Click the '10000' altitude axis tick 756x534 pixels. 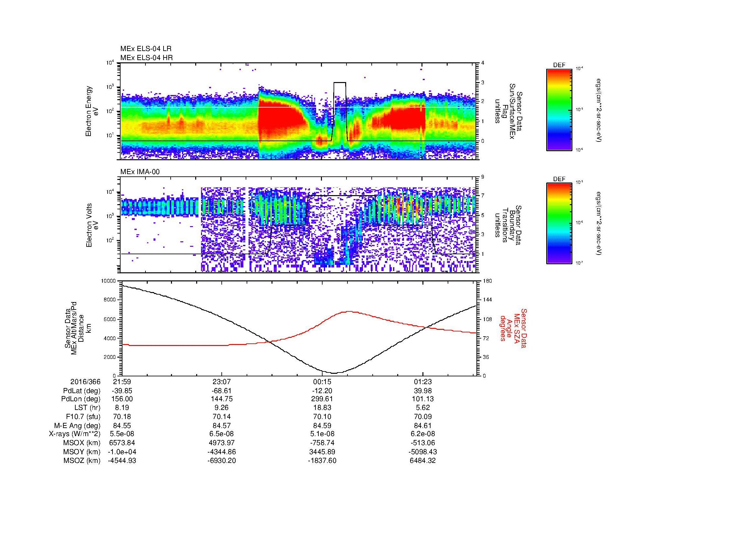pos(109,281)
